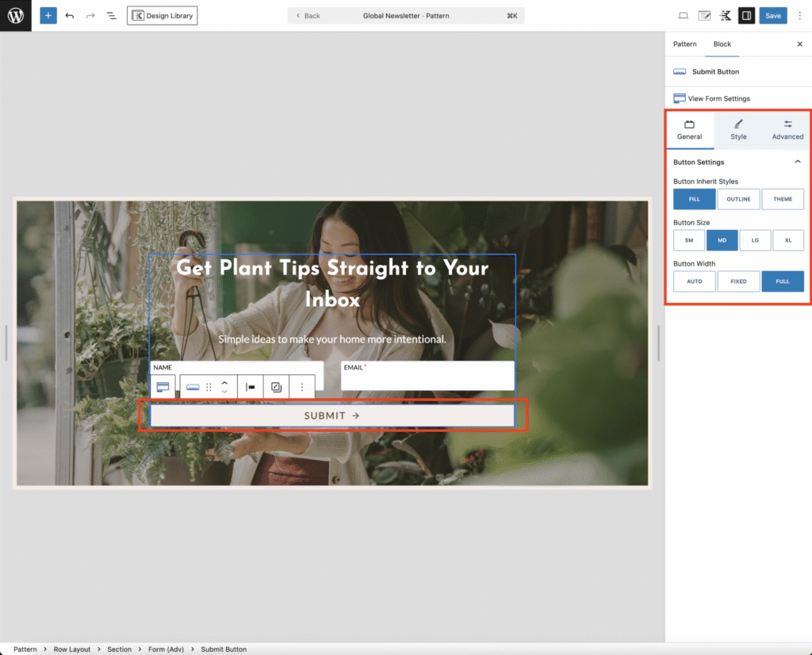Click the move up/down arrows

tap(224, 387)
